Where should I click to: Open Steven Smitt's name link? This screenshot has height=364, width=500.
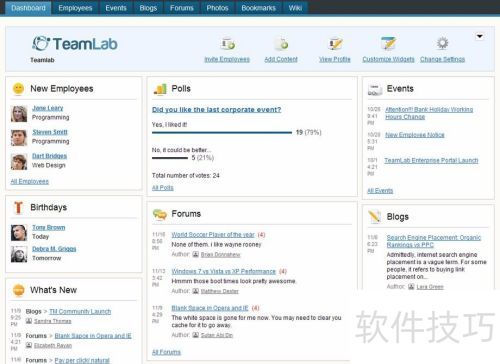point(50,132)
